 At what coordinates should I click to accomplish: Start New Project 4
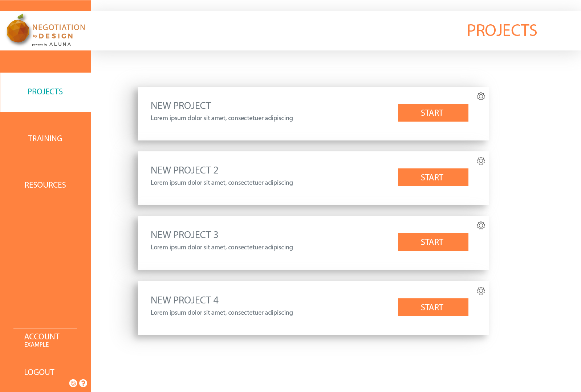pos(433,307)
